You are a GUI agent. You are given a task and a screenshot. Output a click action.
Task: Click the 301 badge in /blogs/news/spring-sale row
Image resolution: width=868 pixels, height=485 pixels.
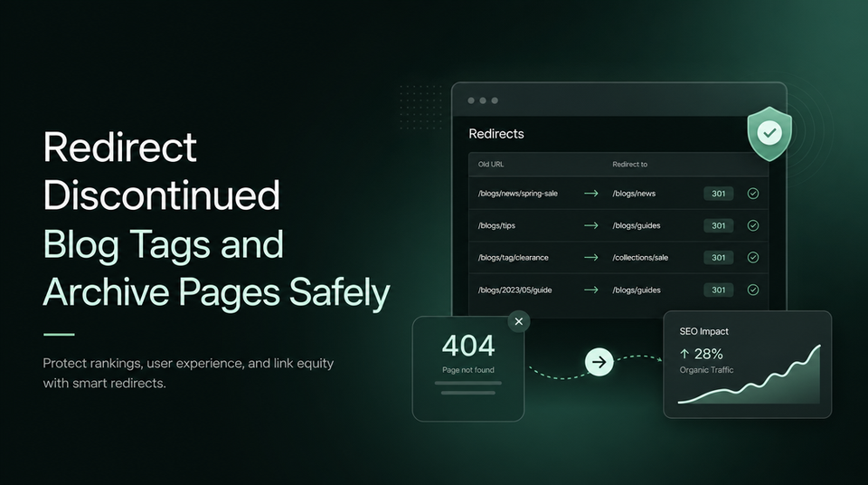tap(719, 194)
